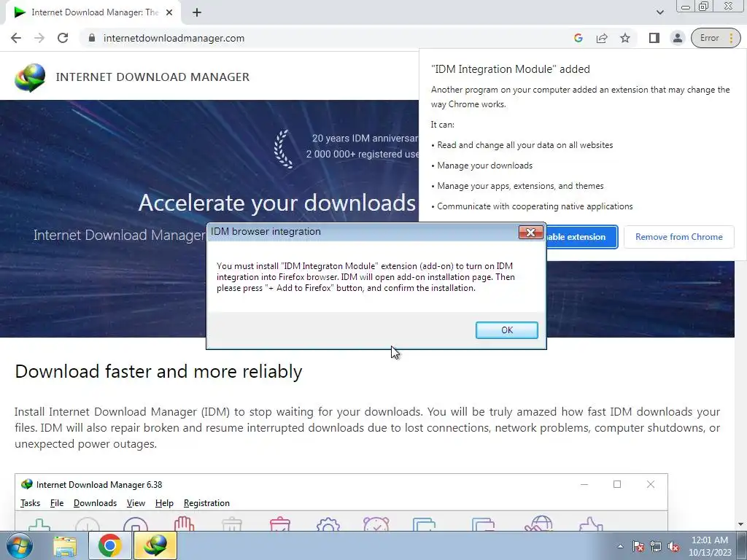Viewport: 747px width, 560px height.
Task: Click "Accelerate your downloads" heading
Action: 276,203
